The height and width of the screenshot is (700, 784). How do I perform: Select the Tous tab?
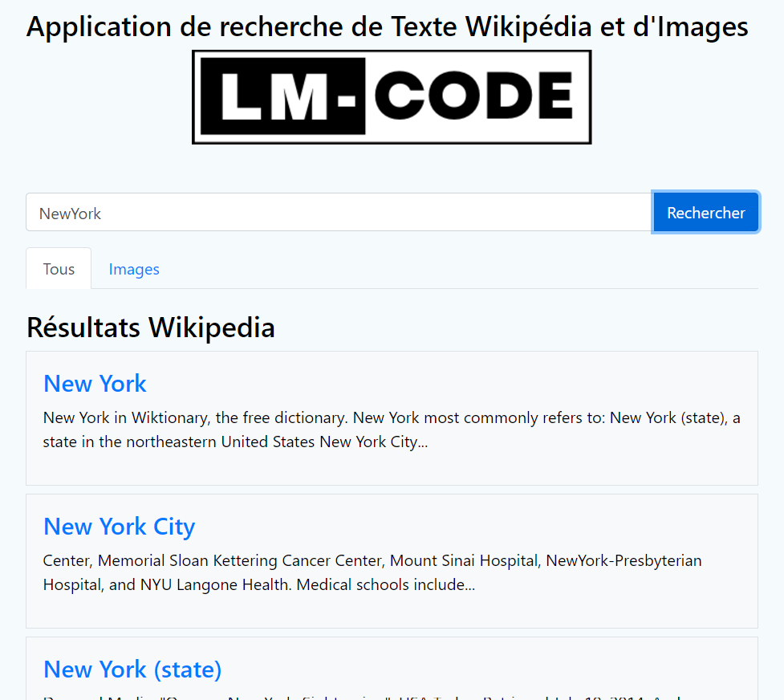coord(59,269)
